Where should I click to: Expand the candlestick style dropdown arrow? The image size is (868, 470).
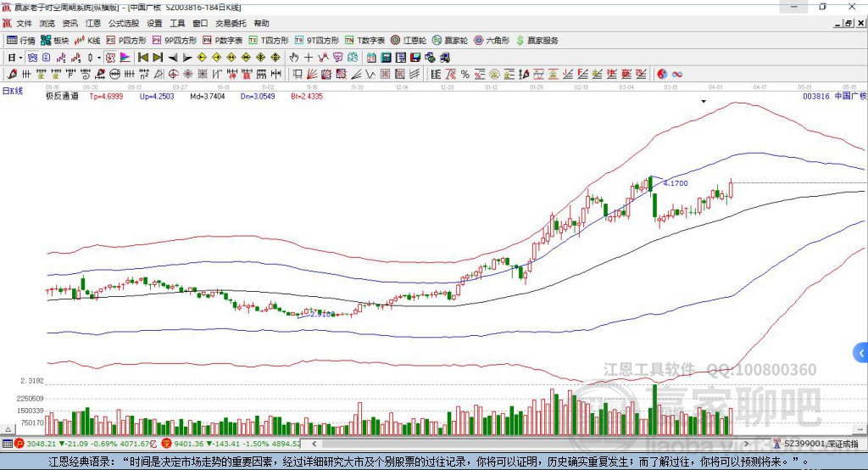click(x=99, y=58)
